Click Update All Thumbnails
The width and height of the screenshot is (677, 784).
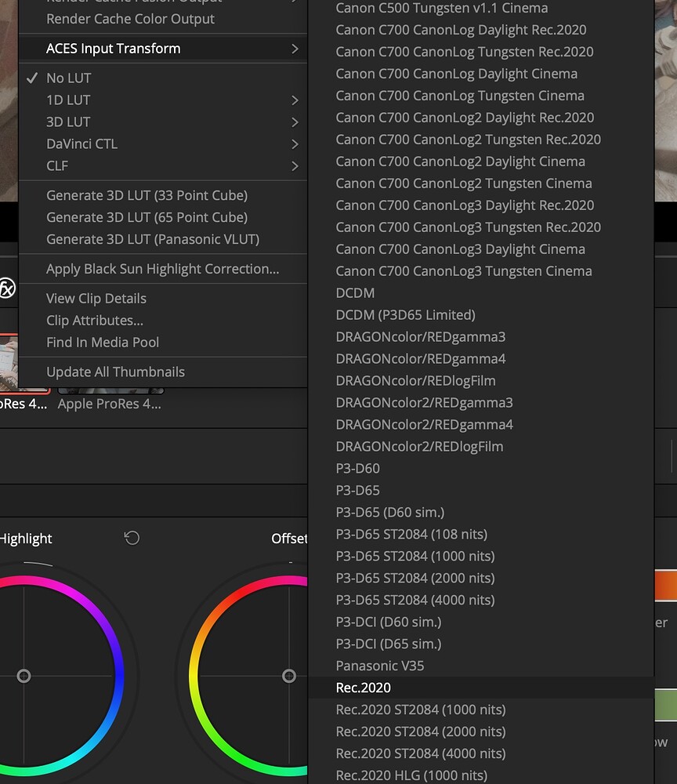[115, 372]
